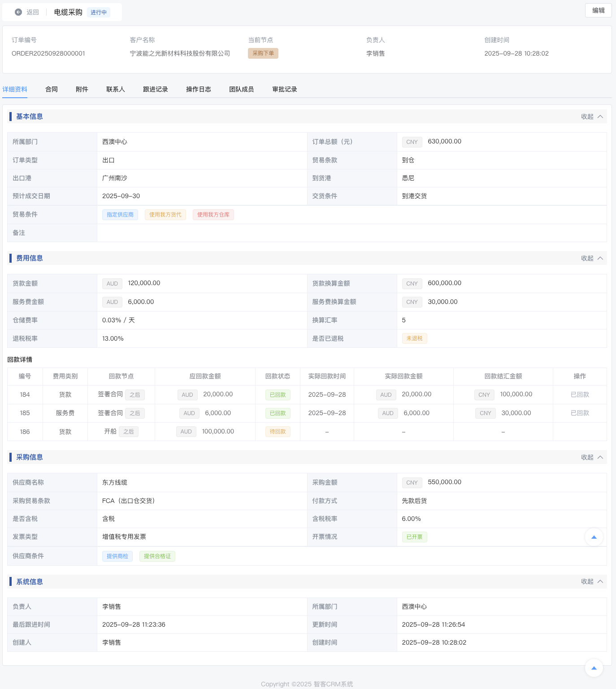Click the 采购下单 current node tag
The width and height of the screenshot is (616, 689).
(x=263, y=53)
